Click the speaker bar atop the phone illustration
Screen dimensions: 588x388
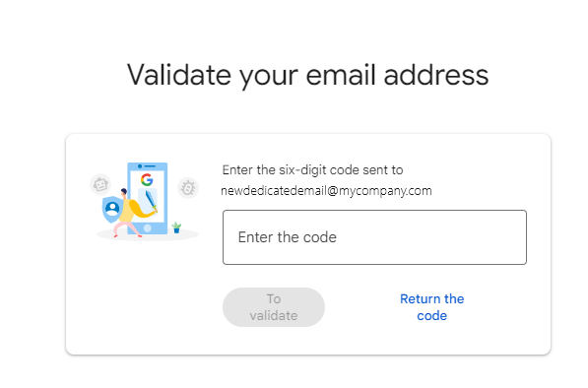tap(150, 166)
